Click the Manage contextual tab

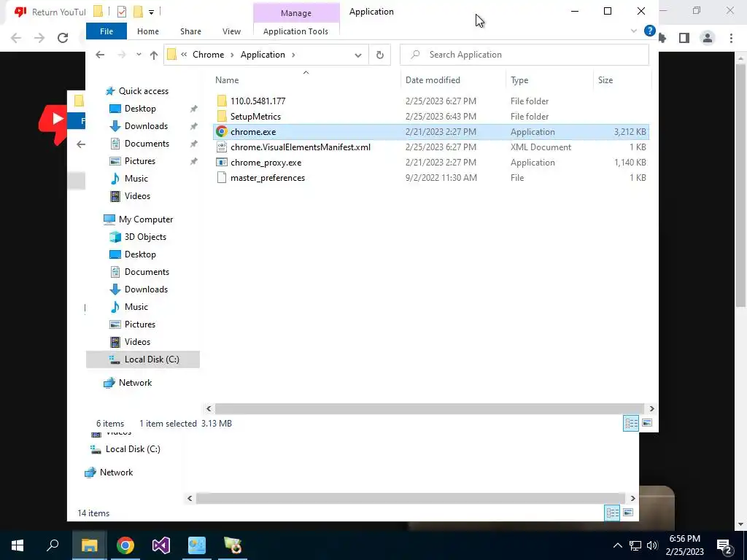point(296,13)
